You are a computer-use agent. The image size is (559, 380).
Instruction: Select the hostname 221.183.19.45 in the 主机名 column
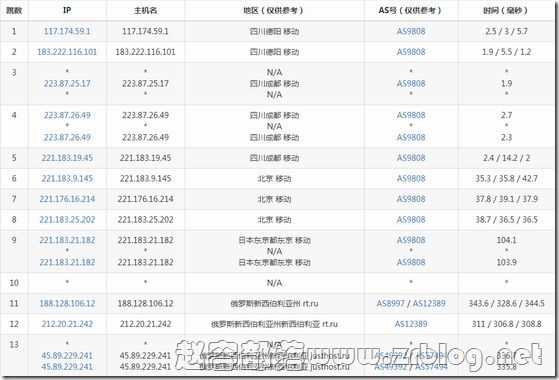click(x=145, y=158)
